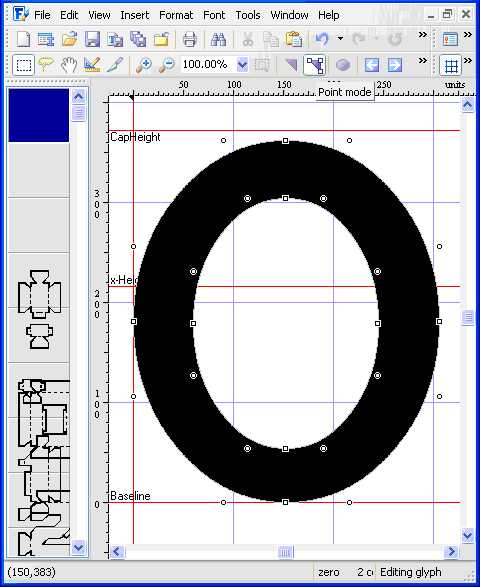Select the cross-shaped glyph thumbnail

39,294
